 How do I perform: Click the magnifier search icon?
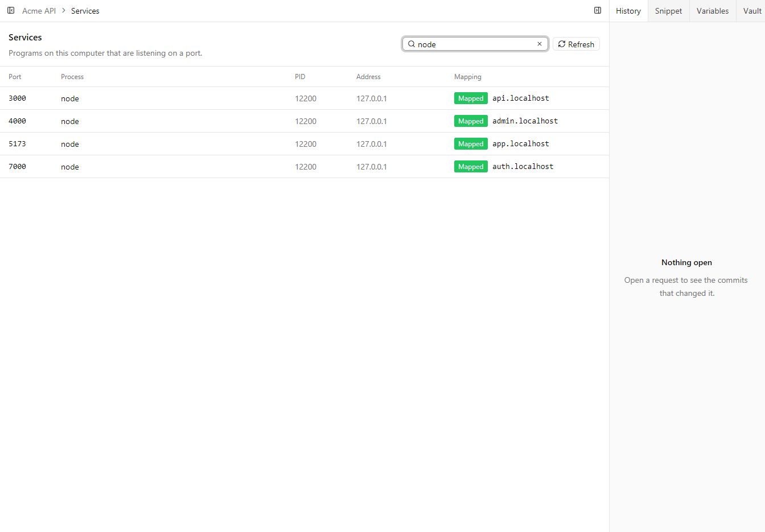pyautogui.click(x=412, y=44)
